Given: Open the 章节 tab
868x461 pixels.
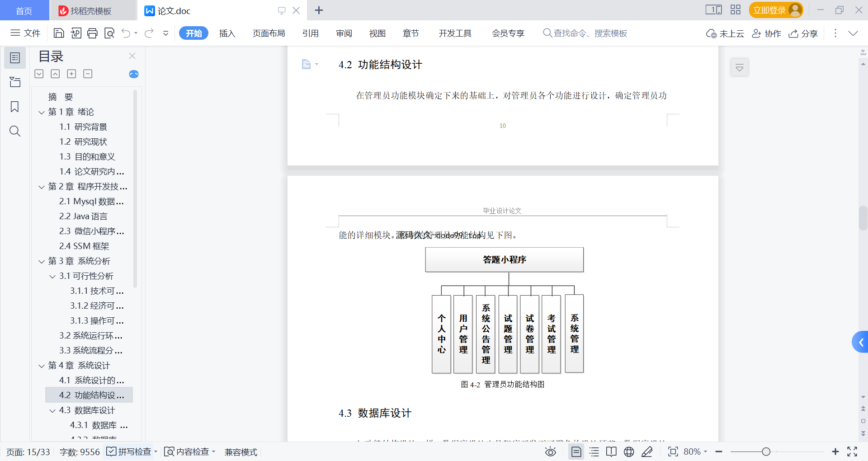Looking at the screenshot, I should pyautogui.click(x=411, y=33).
